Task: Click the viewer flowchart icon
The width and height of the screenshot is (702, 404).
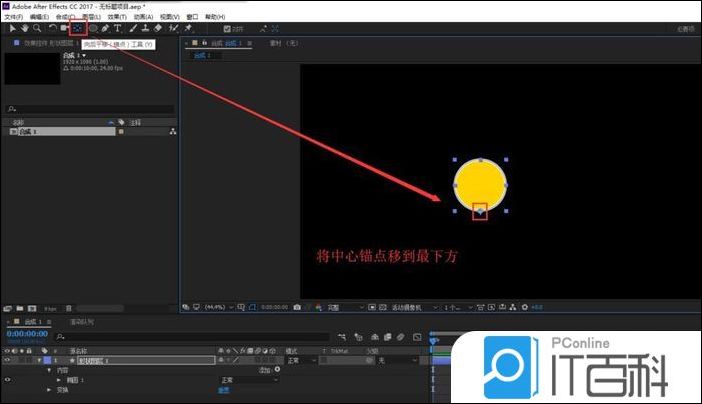Action: tap(513, 307)
